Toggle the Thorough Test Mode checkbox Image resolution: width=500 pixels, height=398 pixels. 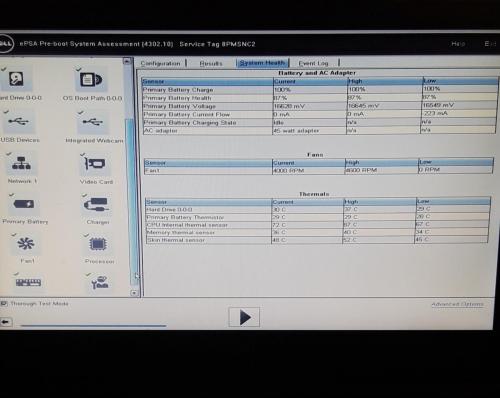point(4,304)
